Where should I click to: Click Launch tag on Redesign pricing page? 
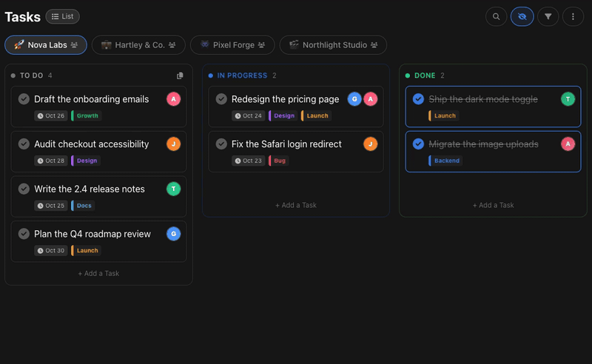316,115
